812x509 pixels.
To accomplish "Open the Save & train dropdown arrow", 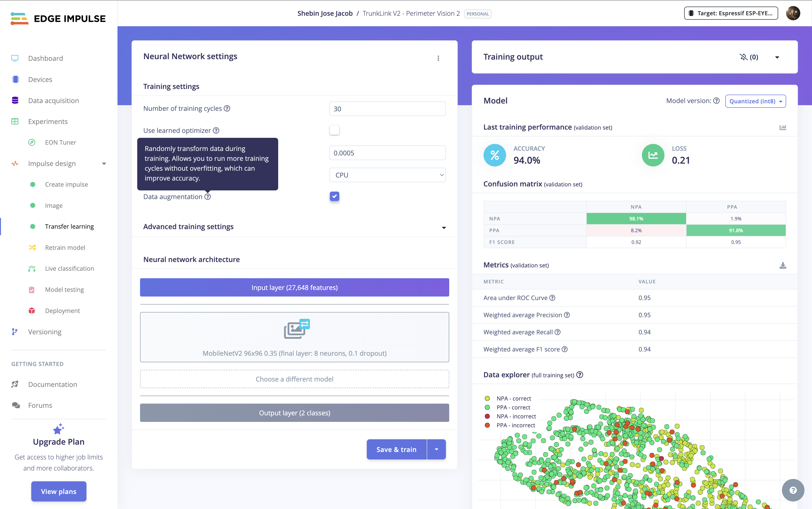I will (x=437, y=449).
